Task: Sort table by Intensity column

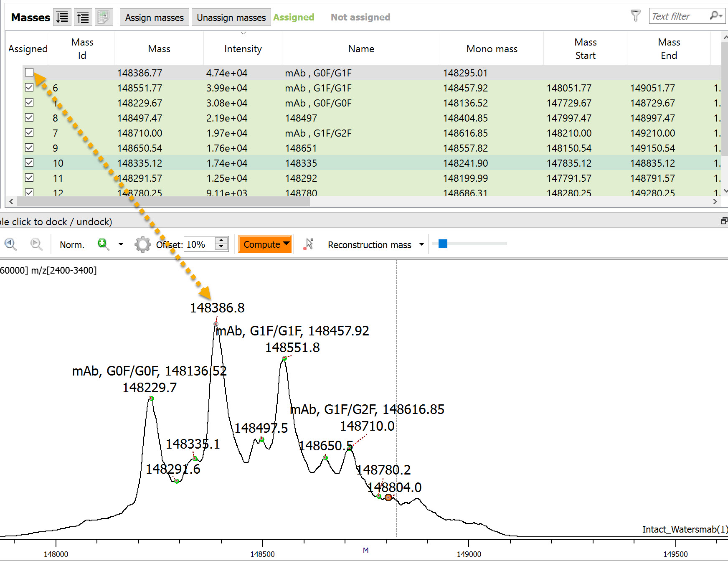Action: (x=243, y=49)
